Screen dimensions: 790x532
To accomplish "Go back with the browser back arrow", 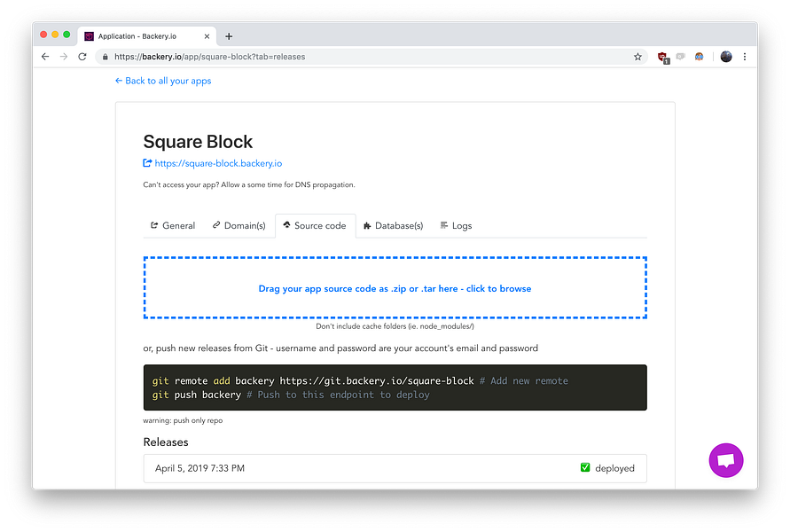I will click(45, 57).
